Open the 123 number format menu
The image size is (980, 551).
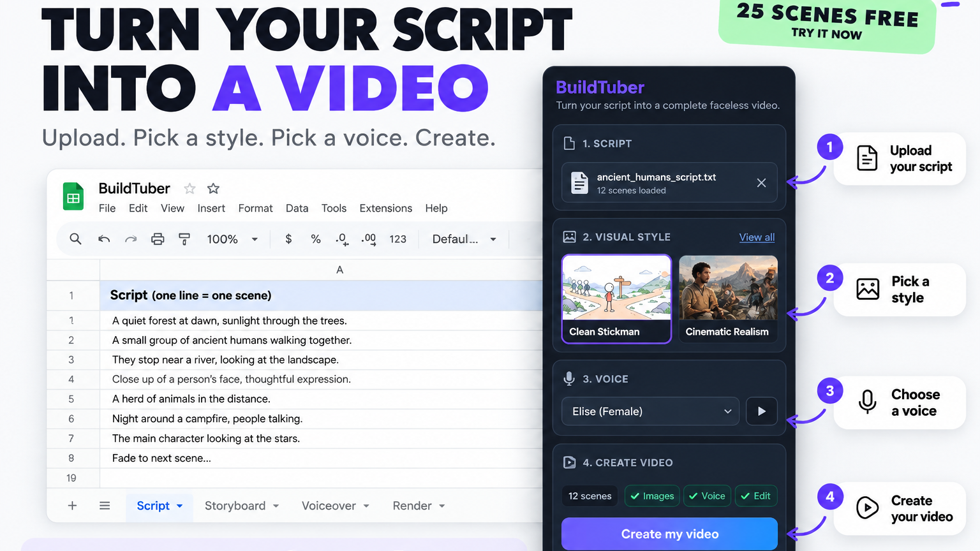coord(397,239)
